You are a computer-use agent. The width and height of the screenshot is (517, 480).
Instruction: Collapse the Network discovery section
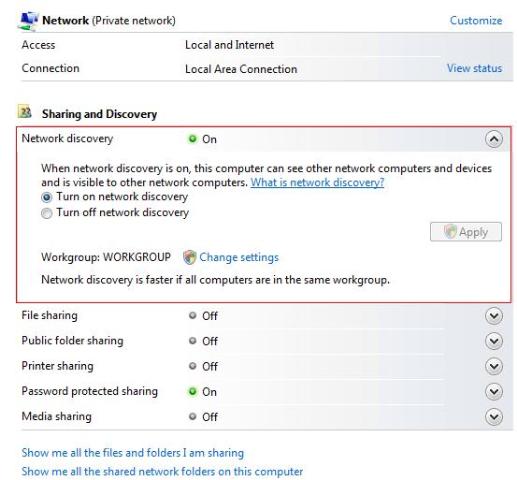click(494, 139)
